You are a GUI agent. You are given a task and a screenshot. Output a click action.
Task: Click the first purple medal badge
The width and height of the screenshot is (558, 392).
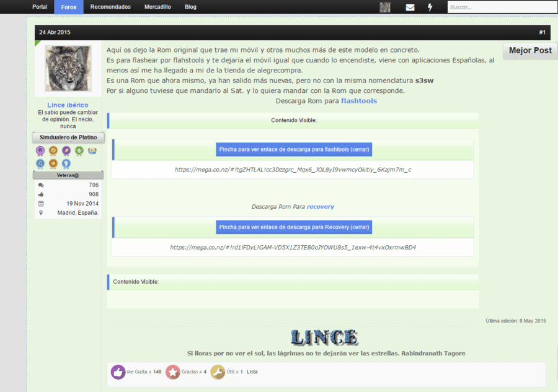coord(40,151)
